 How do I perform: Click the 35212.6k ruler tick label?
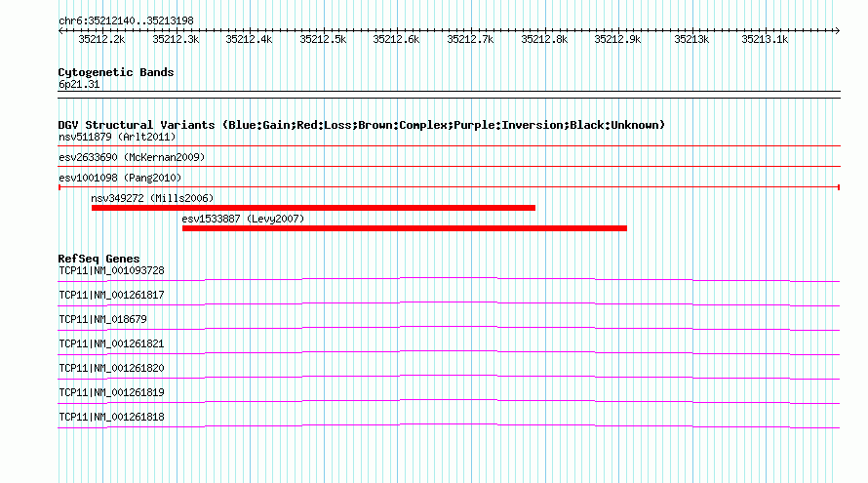[396, 39]
